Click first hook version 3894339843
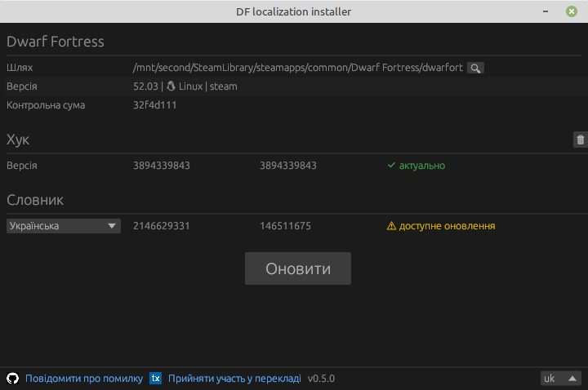The image size is (588, 390). point(162,166)
